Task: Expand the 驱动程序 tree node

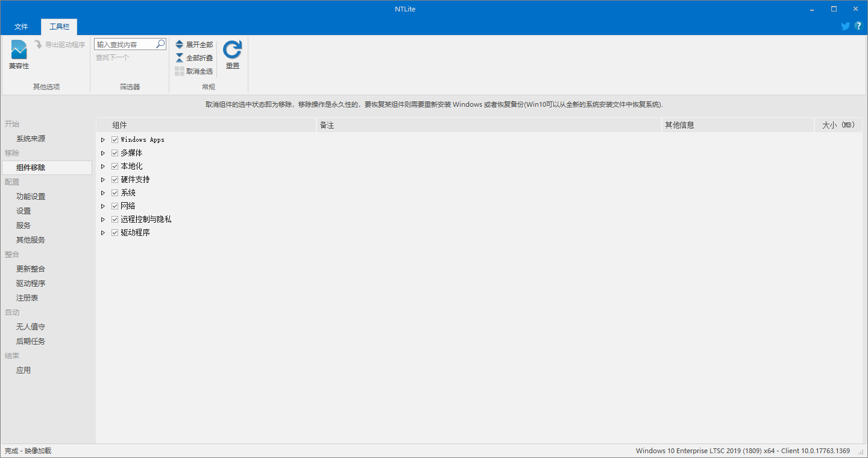Action: 103,233
